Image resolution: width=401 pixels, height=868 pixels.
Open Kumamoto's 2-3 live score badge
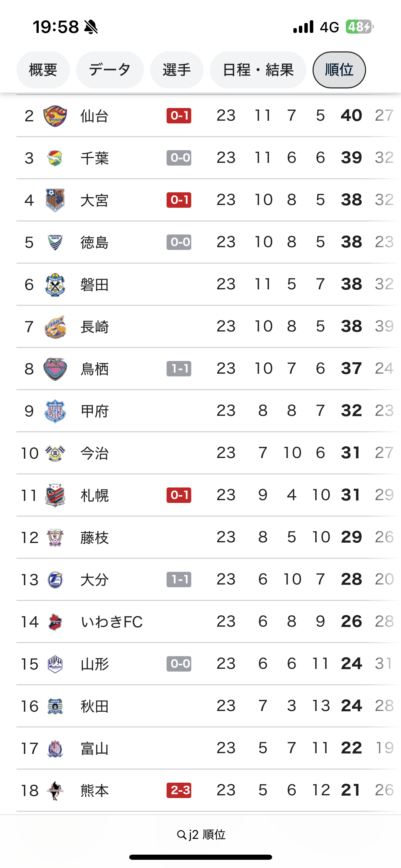click(x=179, y=790)
